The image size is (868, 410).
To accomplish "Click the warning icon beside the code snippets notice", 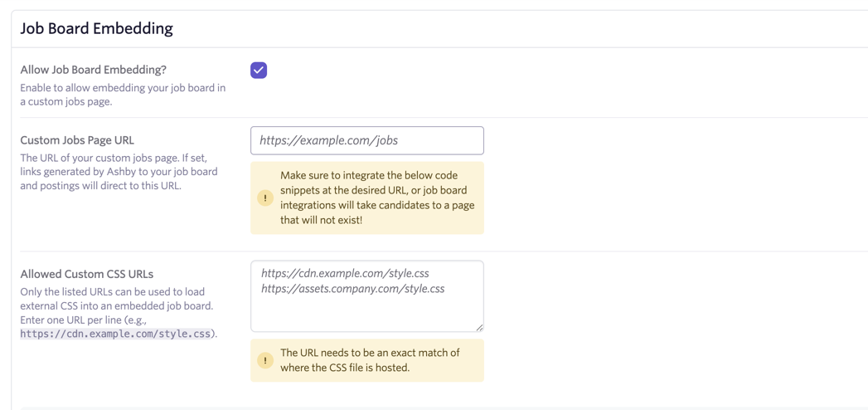I will click(x=265, y=198).
